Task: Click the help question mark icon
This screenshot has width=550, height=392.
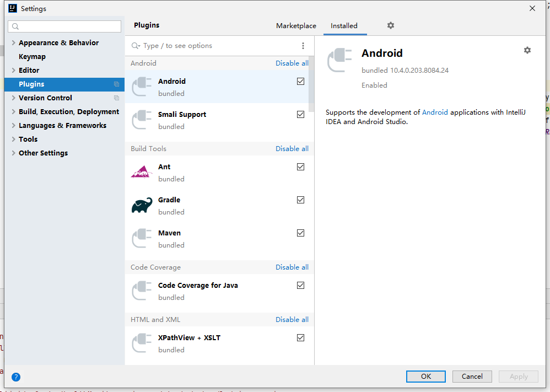Action: 16,377
